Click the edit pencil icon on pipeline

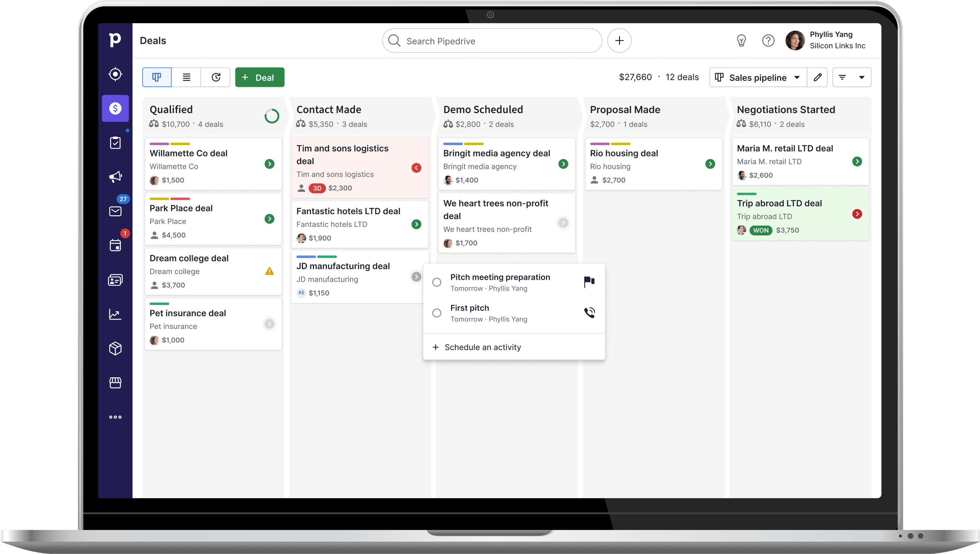point(817,77)
